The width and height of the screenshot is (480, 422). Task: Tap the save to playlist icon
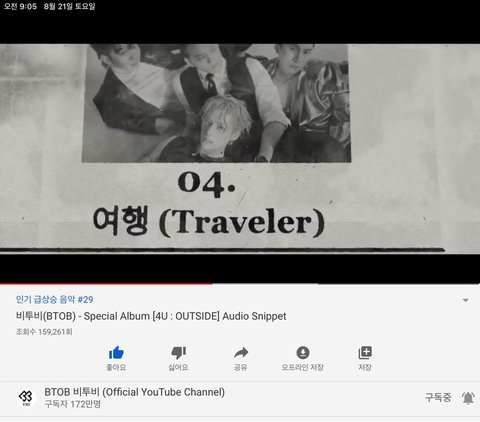[x=365, y=352]
